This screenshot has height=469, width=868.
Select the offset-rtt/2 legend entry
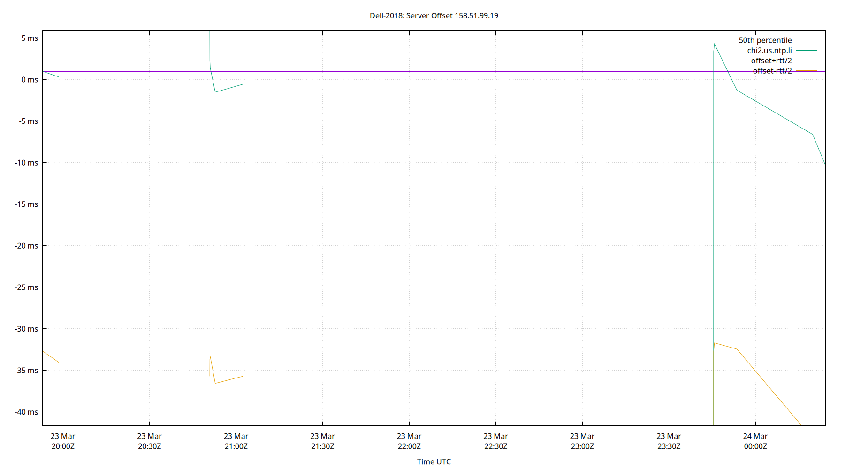tap(772, 71)
